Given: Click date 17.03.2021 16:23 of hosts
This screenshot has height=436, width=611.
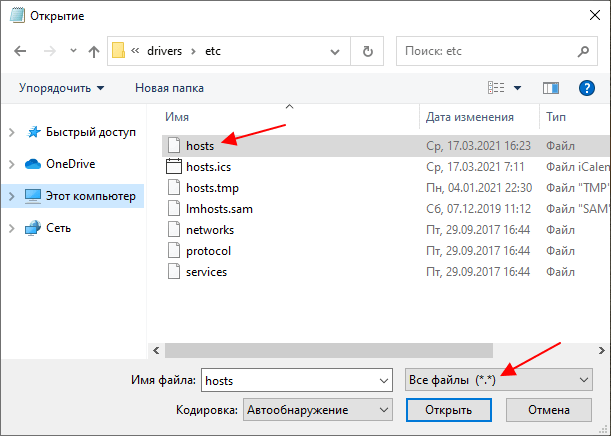Looking at the screenshot, I should (x=479, y=146).
